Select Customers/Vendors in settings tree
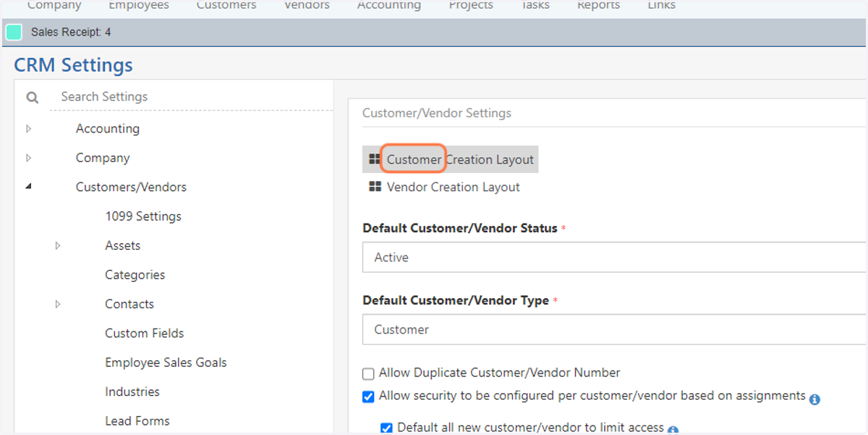Viewport: 868px width, 435px height. 131,187
